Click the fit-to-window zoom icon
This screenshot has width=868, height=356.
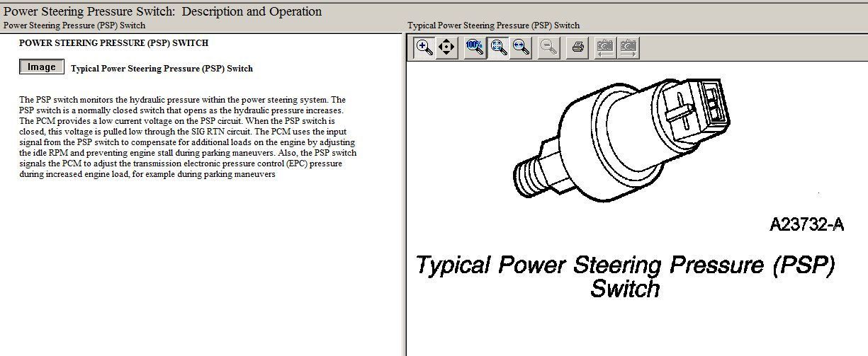[499, 47]
